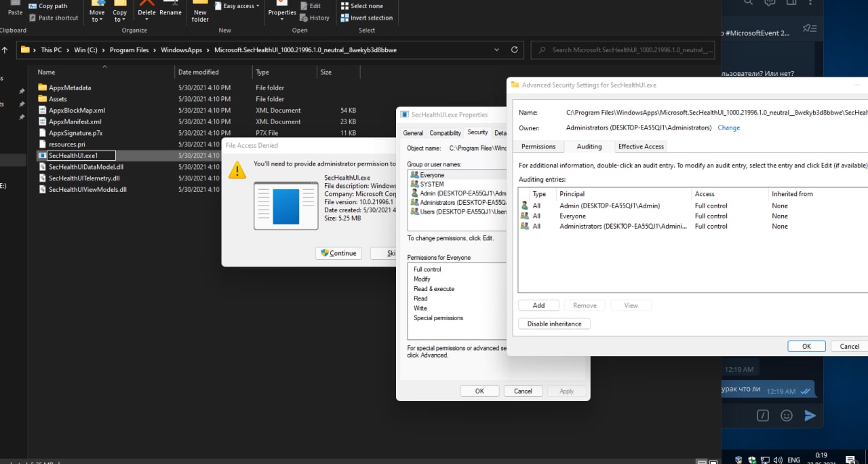The height and width of the screenshot is (464, 868).
Task: Expand the chevron after Program Files breadcrumb
Action: pyautogui.click(x=155, y=50)
